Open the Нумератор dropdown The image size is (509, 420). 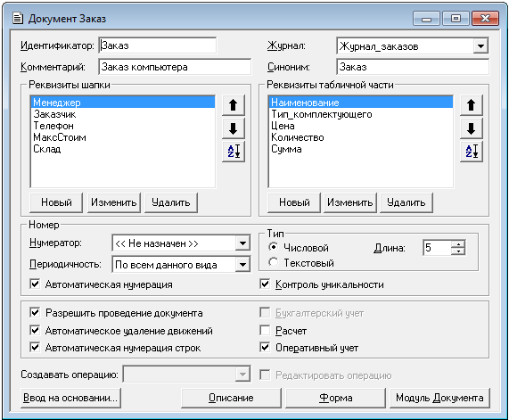click(x=242, y=243)
